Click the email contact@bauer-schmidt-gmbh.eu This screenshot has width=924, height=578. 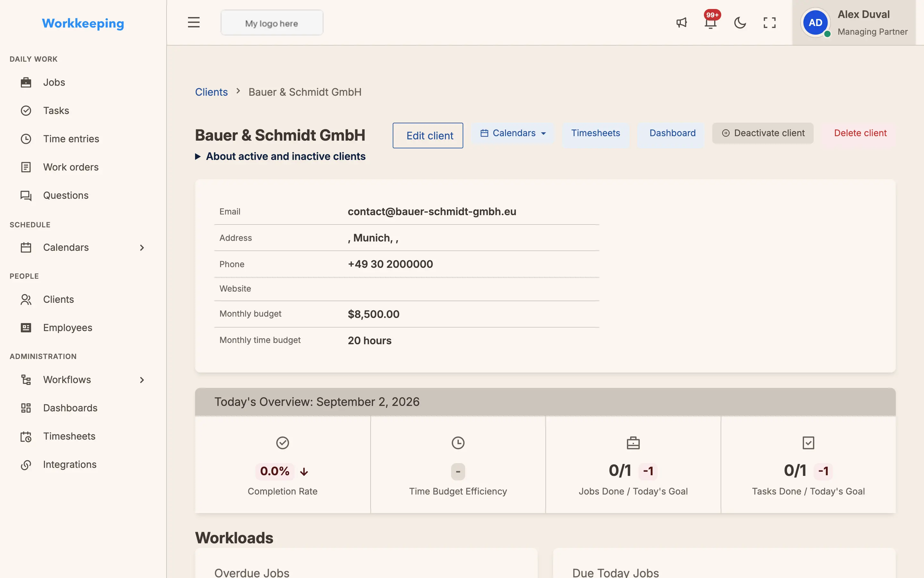click(432, 211)
